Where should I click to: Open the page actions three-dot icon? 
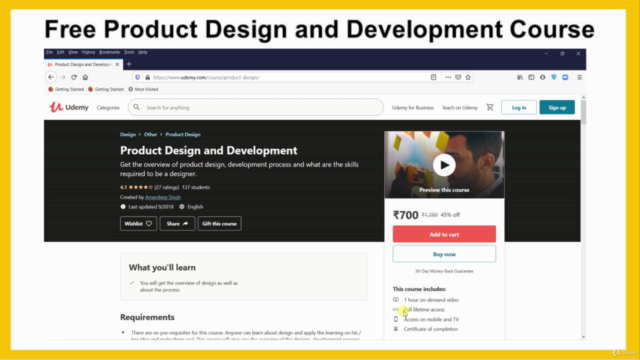[448, 77]
